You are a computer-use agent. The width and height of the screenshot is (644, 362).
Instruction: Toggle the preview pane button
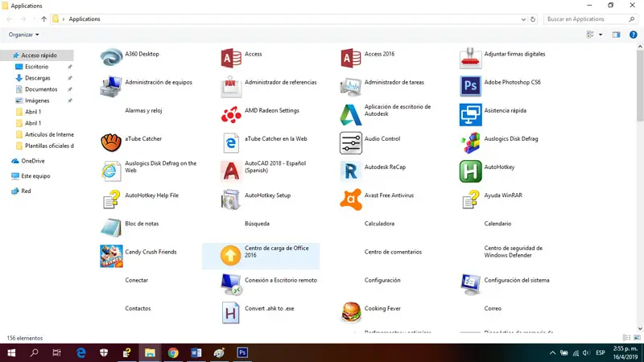point(616,35)
